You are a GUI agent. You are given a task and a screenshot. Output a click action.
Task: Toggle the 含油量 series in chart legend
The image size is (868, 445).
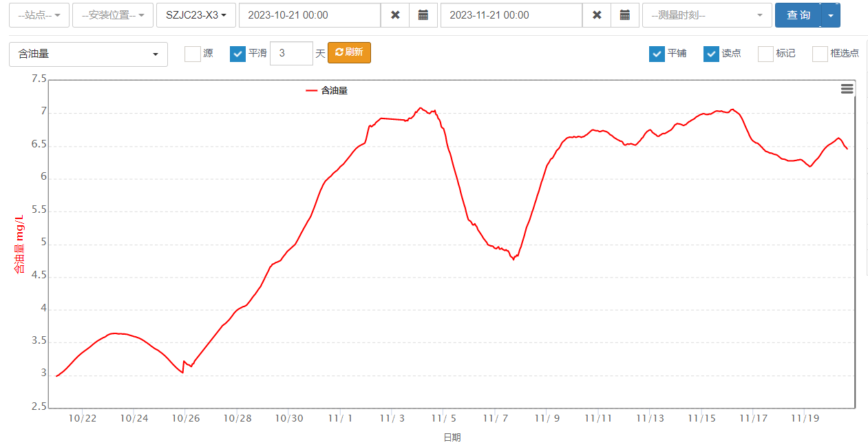328,90
